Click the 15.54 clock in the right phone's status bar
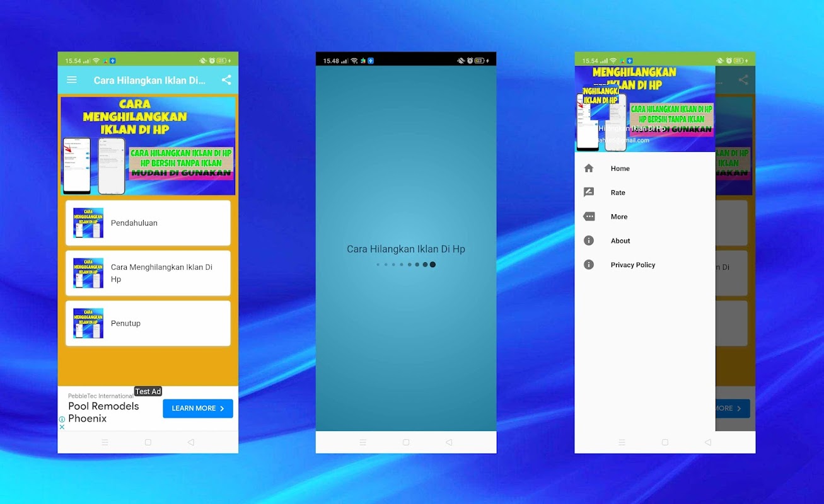This screenshot has width=824, height=504. 591,61
